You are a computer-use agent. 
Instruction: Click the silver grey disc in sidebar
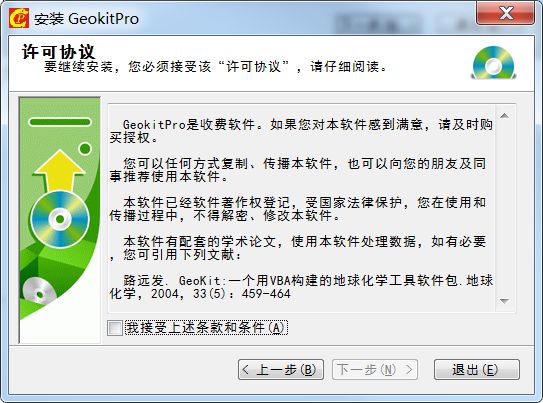pos(39,292)
